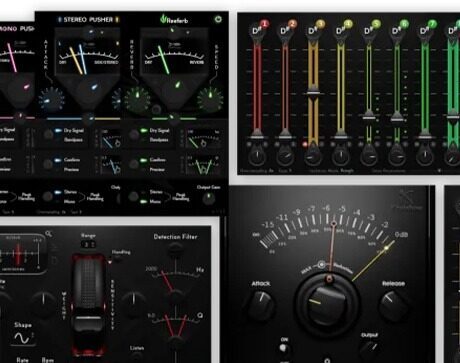Click the green Reeferb leaf logo
Viewport: 460px width, 363px height.
(x=163, y=19)
